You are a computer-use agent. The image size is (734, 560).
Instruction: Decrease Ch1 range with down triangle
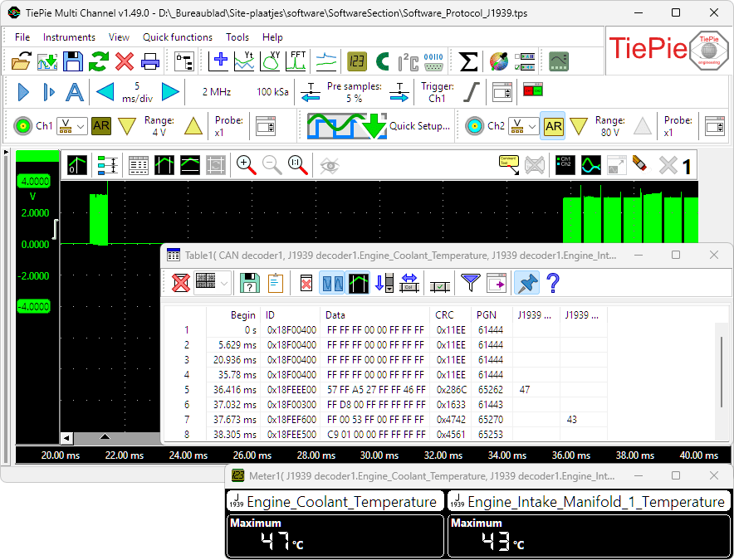(127, 126)
